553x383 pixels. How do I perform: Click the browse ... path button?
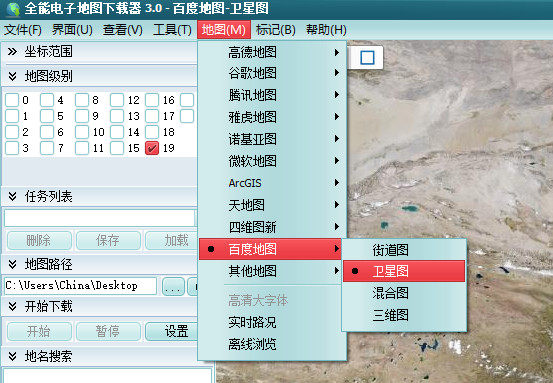[173, 286]
